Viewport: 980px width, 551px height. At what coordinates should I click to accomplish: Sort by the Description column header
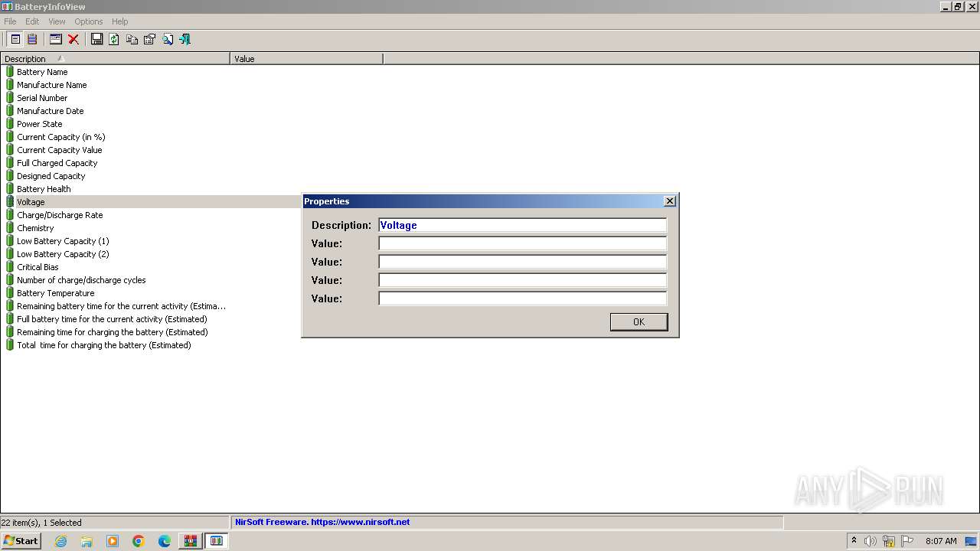click(115, 59)
